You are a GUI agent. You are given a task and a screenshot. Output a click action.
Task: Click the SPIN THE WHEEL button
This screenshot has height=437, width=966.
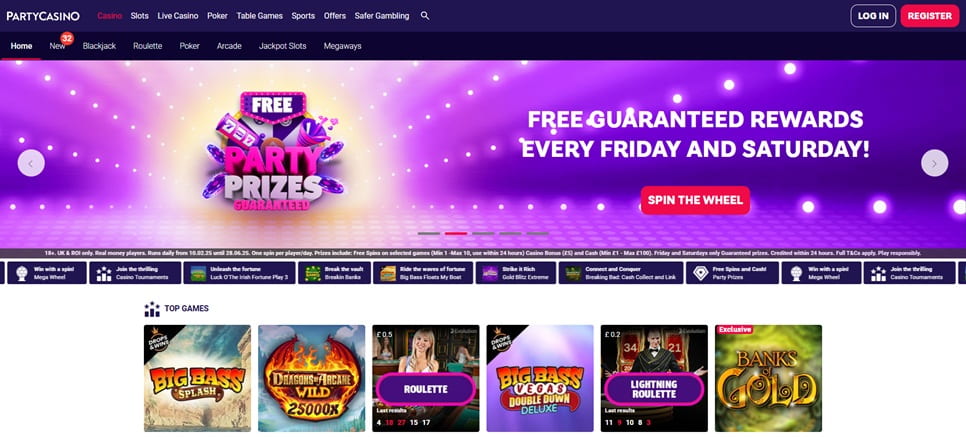(696, 200)
